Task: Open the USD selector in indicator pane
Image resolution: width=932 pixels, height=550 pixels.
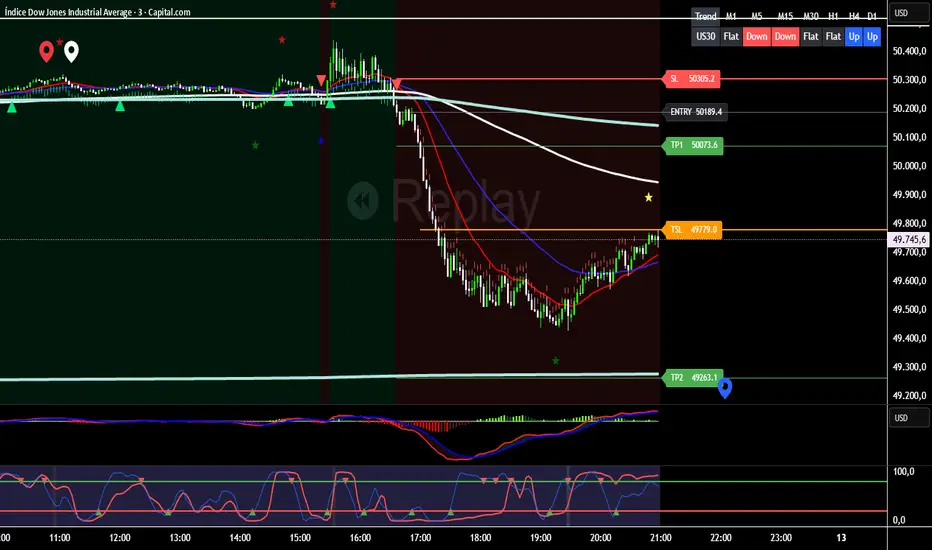Action: coord(909,417)
